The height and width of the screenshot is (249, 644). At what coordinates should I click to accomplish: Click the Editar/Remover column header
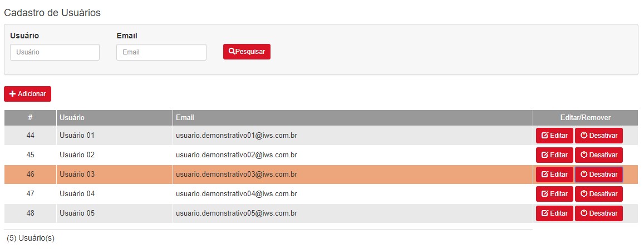tap(585, 118)
